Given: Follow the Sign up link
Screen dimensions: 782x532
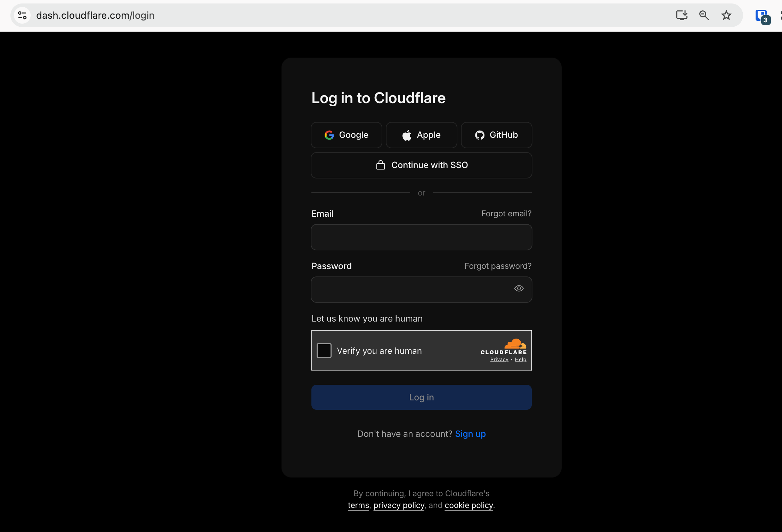Looking at the screenshot, I should [471, 434].
